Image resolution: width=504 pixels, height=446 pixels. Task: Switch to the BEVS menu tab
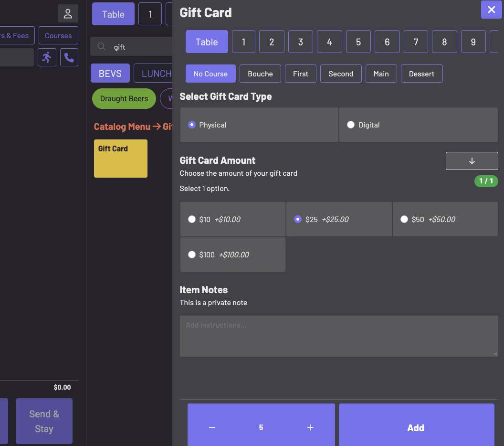(110, 74)
